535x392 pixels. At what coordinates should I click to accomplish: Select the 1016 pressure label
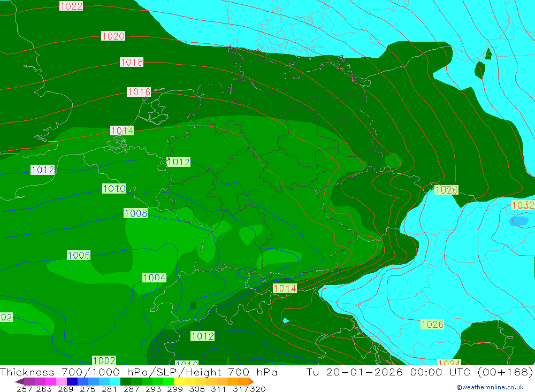coord(139,92)
